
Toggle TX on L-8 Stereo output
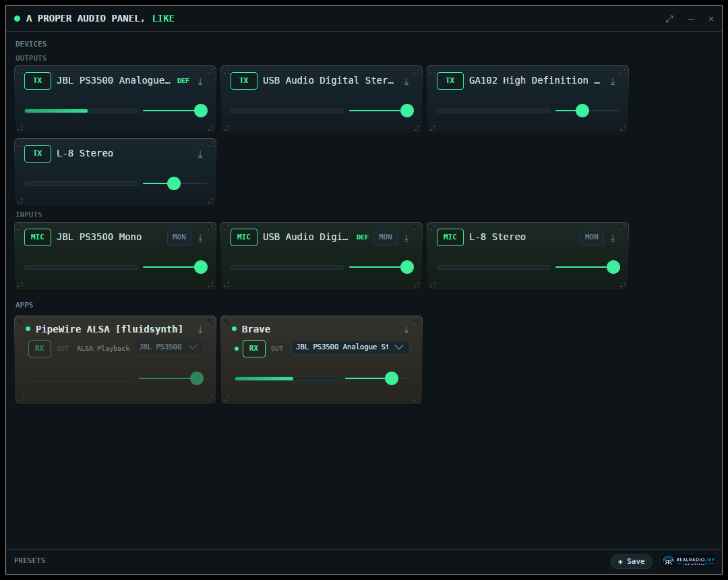pyautogui.click(x=38, y=154)
